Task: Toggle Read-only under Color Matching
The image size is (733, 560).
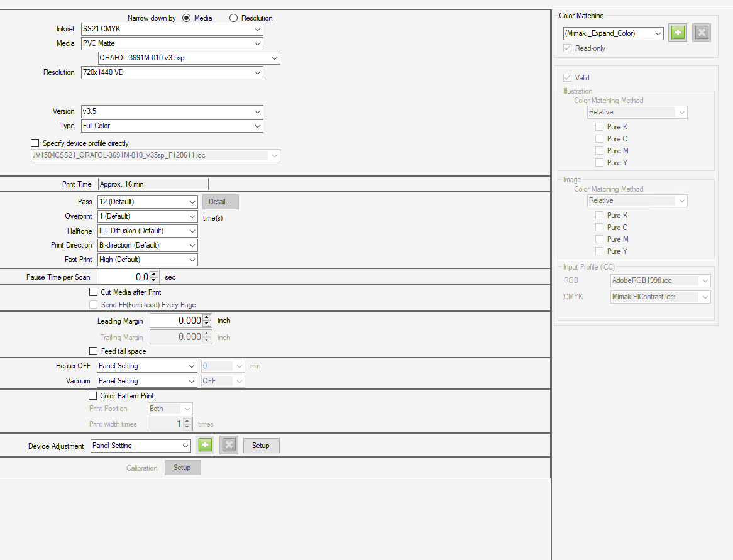Action: [568, 48]
